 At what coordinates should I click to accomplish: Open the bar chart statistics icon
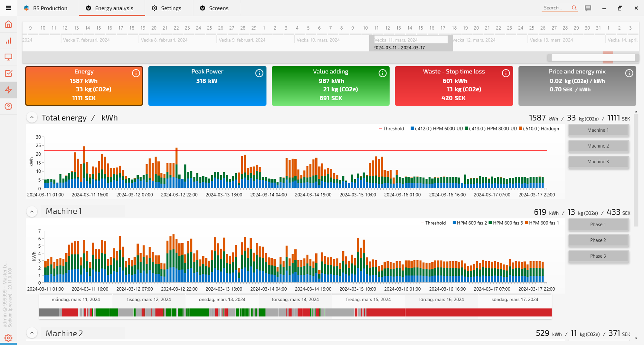pyautogui.click(x=8, y=41)
